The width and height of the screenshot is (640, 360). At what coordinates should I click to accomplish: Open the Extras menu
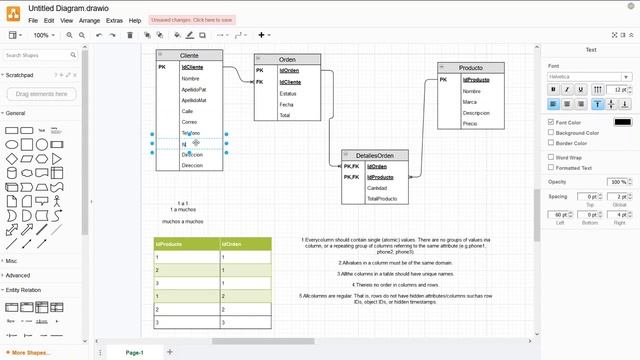pos(114,20)
